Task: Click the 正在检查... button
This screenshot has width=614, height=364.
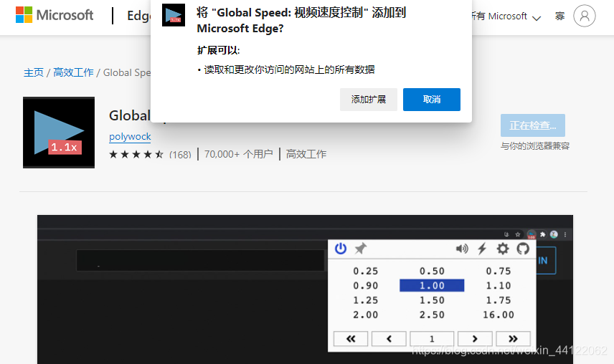Action: 532,125
